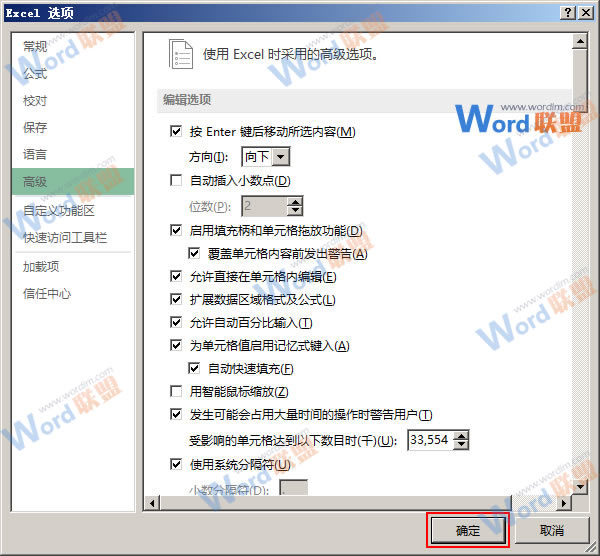Click the 取消 button
Image resolution: width=600 pixels, height=556 pixels.
coord(551,530)
